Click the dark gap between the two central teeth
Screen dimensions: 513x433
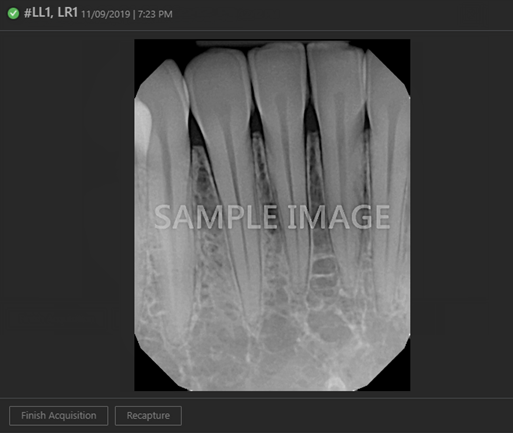tap(310, 117)
